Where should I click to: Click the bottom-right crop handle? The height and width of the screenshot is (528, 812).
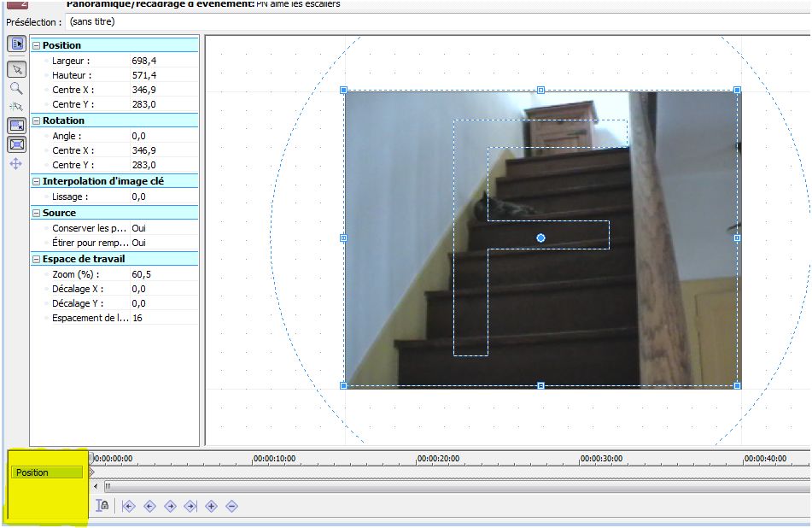click(x=738, y=385)
